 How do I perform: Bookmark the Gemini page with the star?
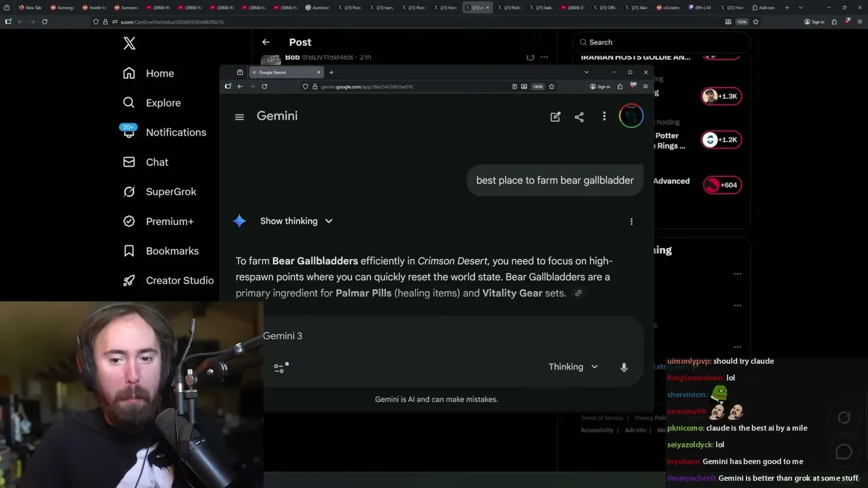[551, 87]
